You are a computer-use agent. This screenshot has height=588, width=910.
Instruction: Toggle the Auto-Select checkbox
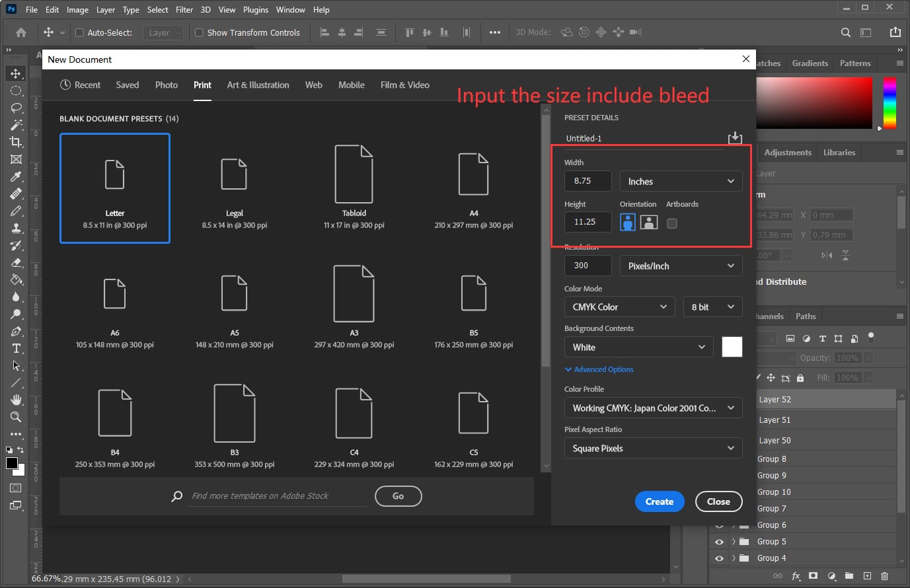79,32
